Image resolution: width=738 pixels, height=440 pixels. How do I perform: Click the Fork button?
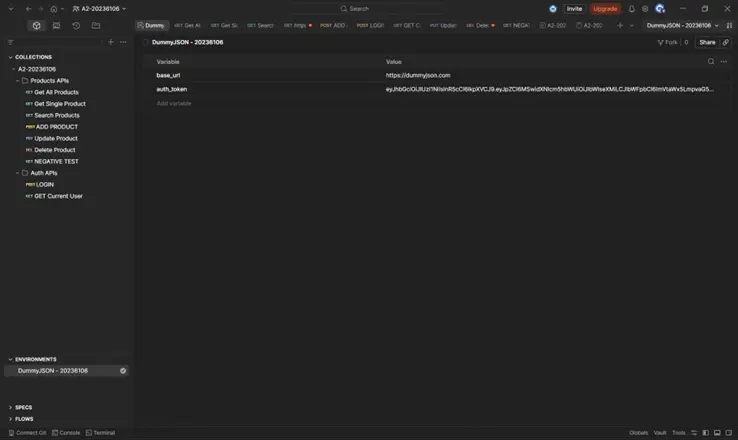pos(667,42)
